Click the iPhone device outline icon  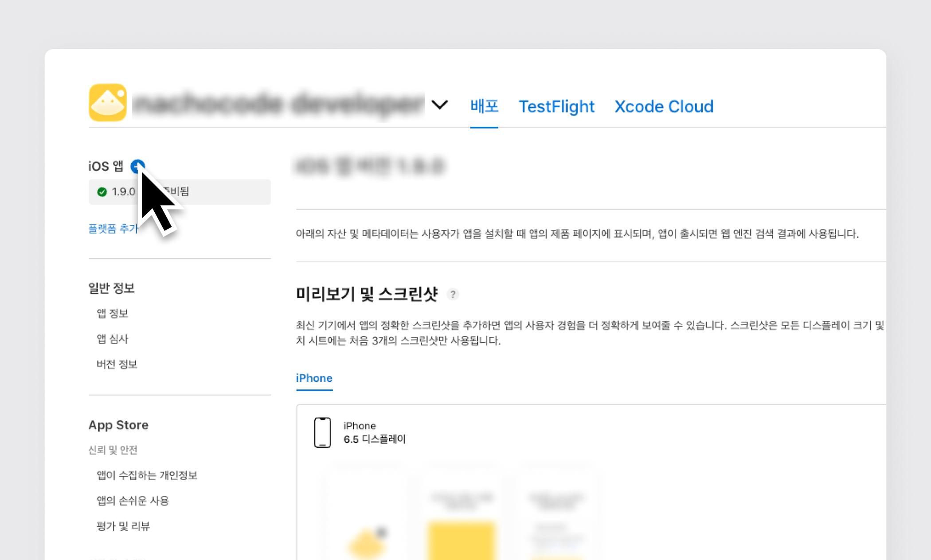click(322, 432)
